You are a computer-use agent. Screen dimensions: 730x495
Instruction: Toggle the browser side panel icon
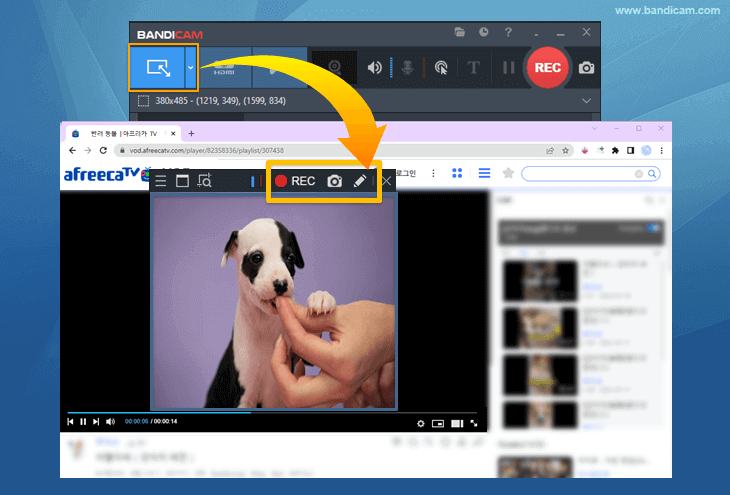point(630,150)
